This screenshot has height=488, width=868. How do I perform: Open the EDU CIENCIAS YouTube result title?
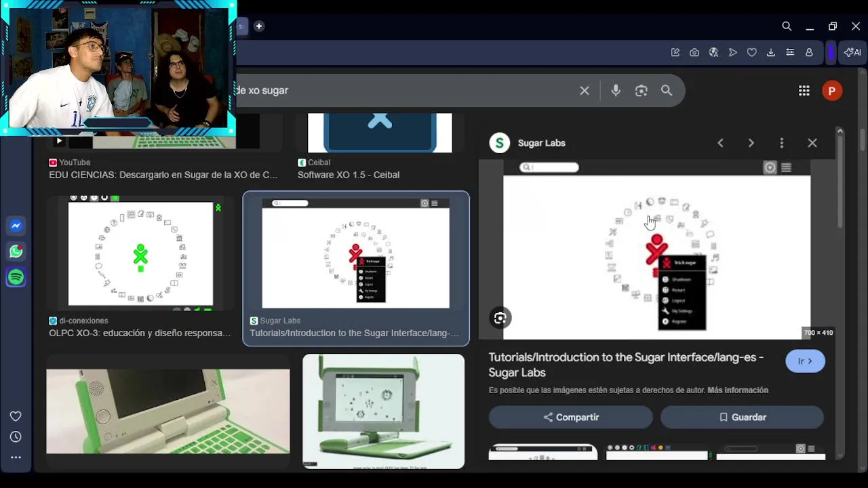(163, 175)
